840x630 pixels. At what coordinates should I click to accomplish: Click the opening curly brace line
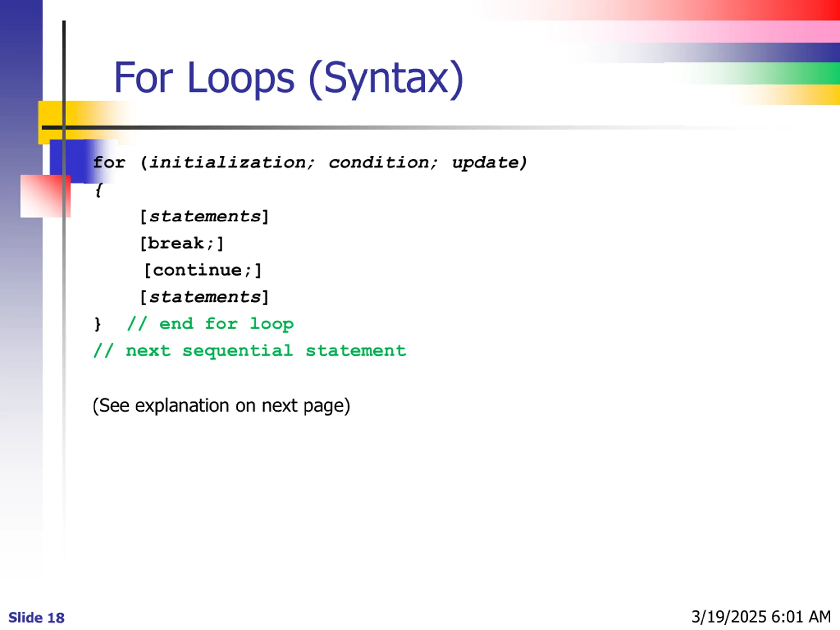tap(99, 190)
